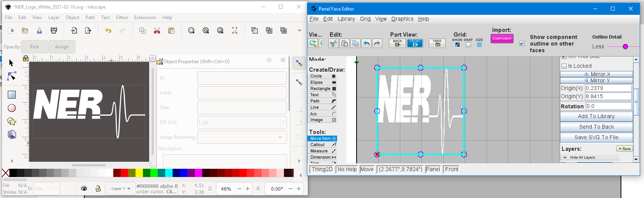Click pink COMPONENT import button
The height and width of the screenshot is (198, 644).
502,39
